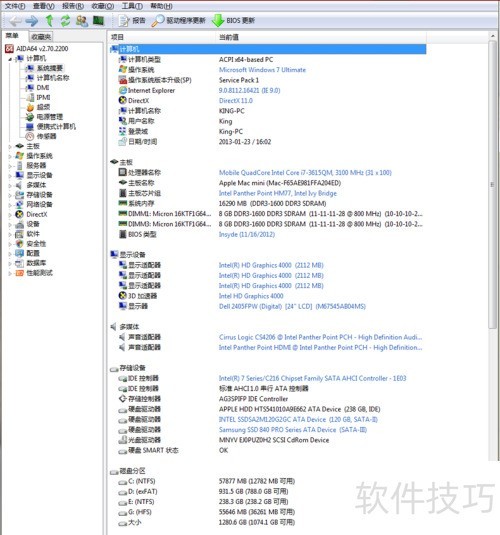Screen dimensions: 500x535
Task: Click the 数据库 tree icon
Action: pyautogui.click(x=20, y=263)
